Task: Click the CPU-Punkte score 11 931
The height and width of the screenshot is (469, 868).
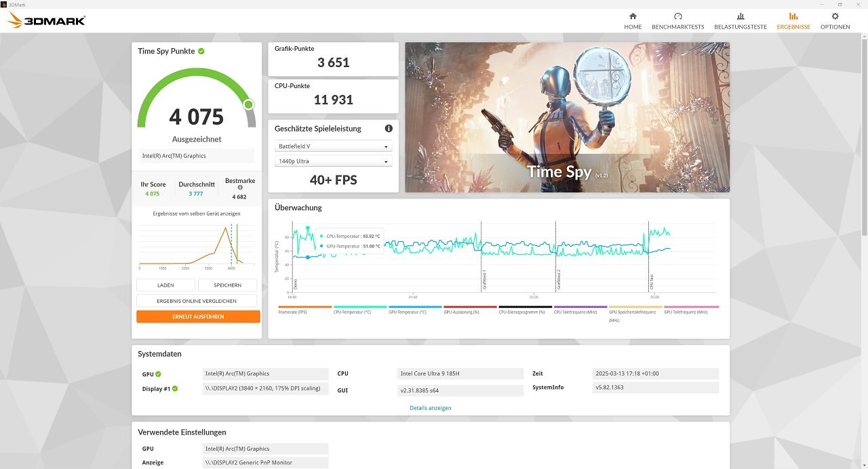Action: tap(334, 100)
